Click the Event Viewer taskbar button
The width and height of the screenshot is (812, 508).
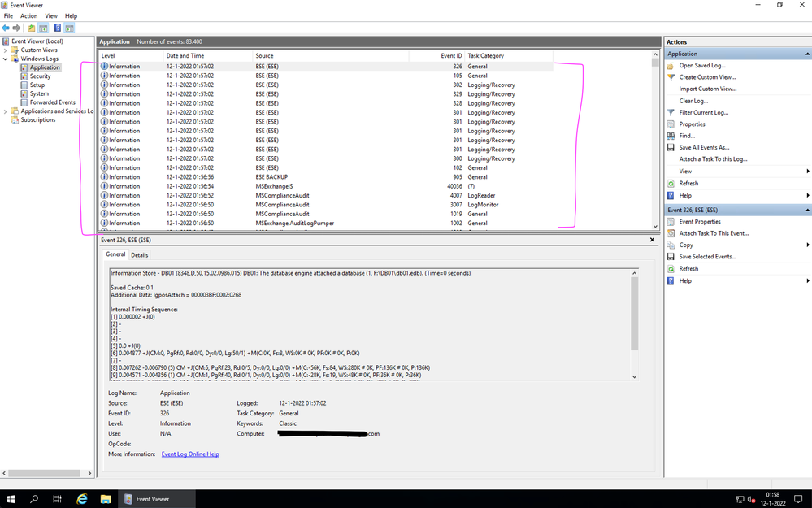click(158, 499)
